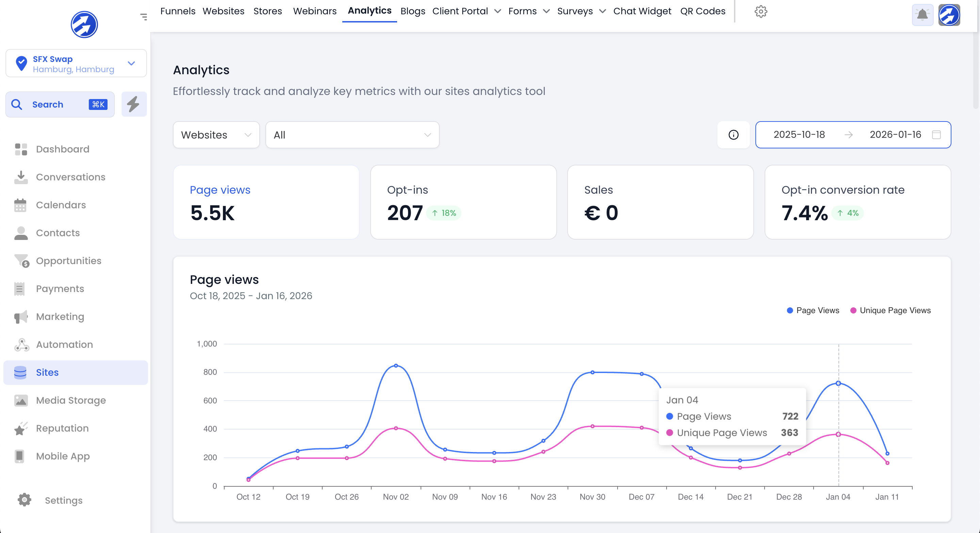Open Settings at bottom of sidebar
Screen dimensions: 980x533
coord(63,500)
